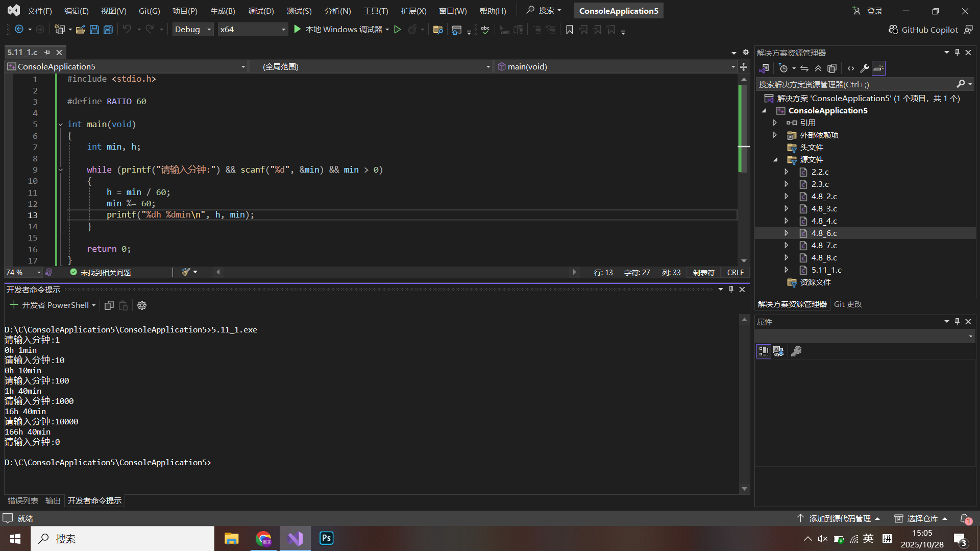
Task: Switch to the 输出 tab
Action: [53, 501]
